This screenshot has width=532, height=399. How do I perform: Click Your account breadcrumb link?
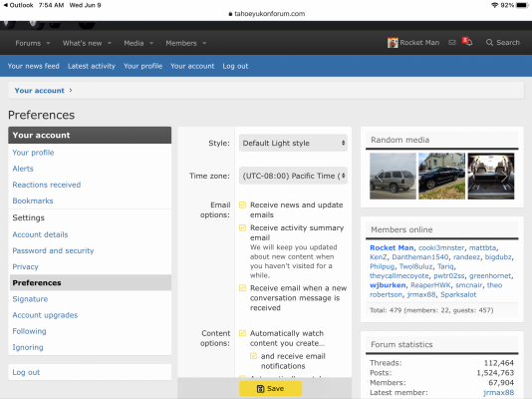(40, 91)
